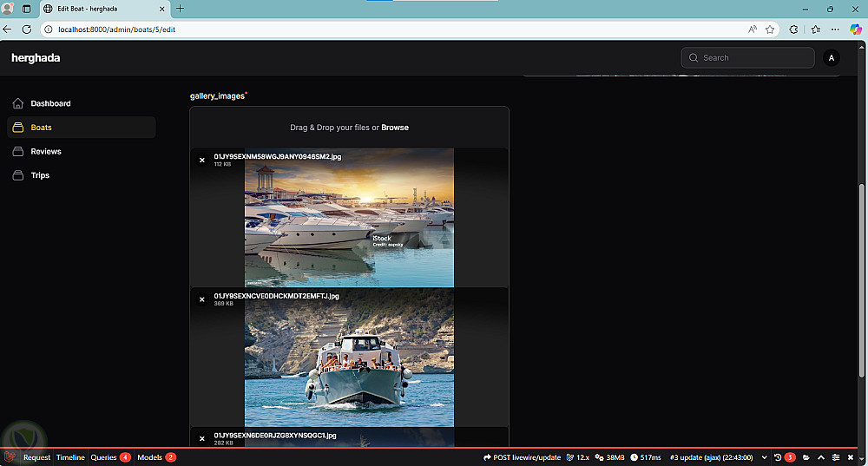Click the marina yachts sunset thumbnail
This screenshot has width=868, height=466.
point(349,218)
